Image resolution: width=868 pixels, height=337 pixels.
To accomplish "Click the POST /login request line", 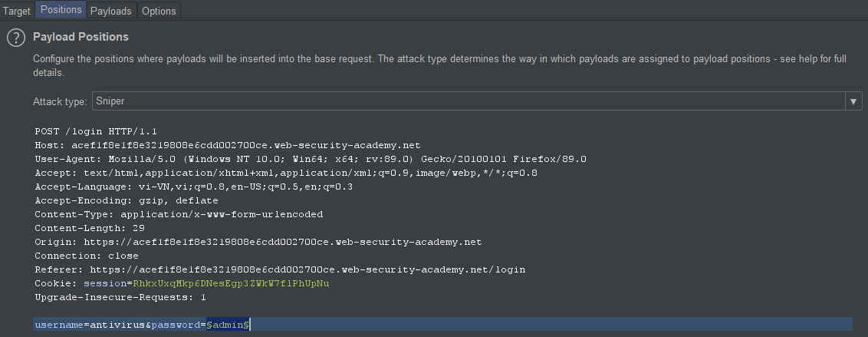I will 87,131.
